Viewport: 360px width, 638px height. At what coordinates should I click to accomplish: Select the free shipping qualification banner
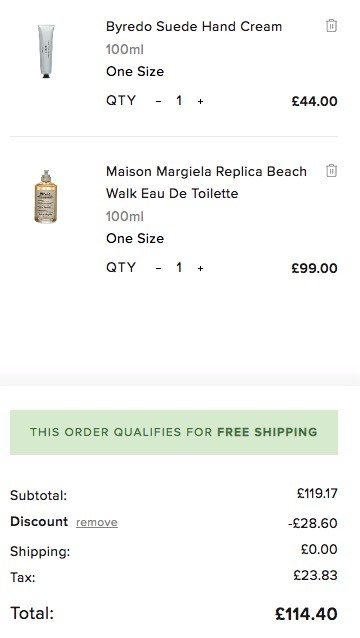pos(174,432)
